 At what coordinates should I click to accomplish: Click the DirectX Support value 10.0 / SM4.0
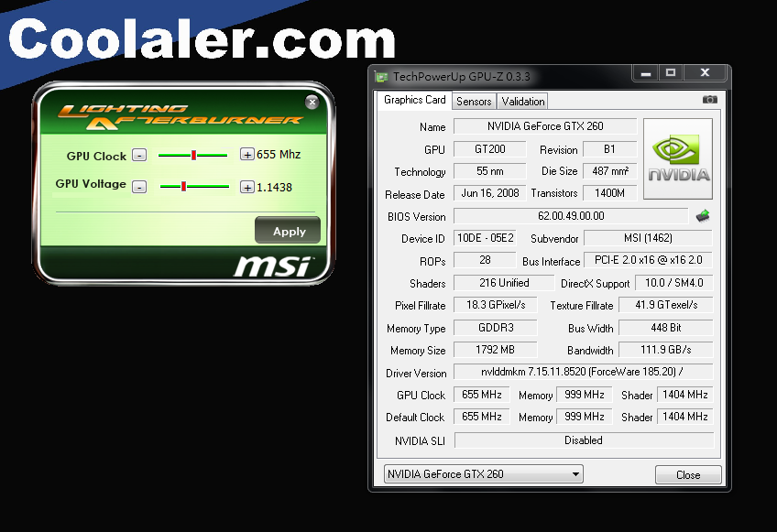click(674, 283)
